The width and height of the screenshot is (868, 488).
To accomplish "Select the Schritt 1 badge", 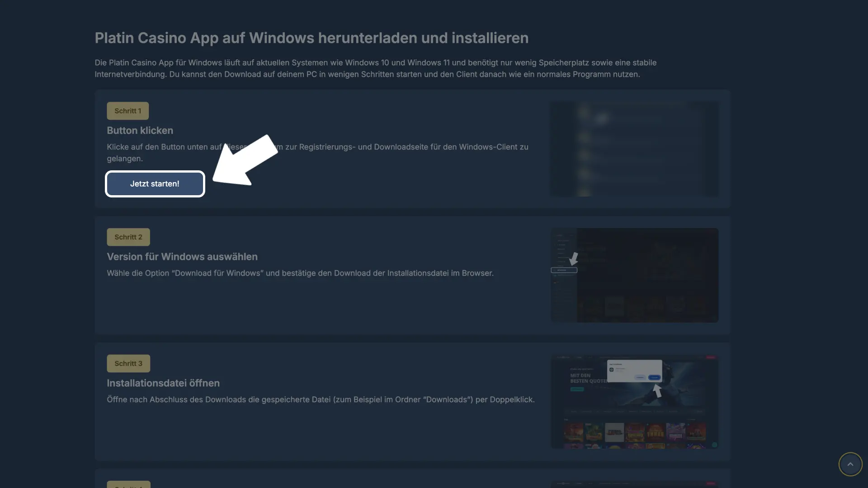I will pyautogui.click(x=127, y=111).
